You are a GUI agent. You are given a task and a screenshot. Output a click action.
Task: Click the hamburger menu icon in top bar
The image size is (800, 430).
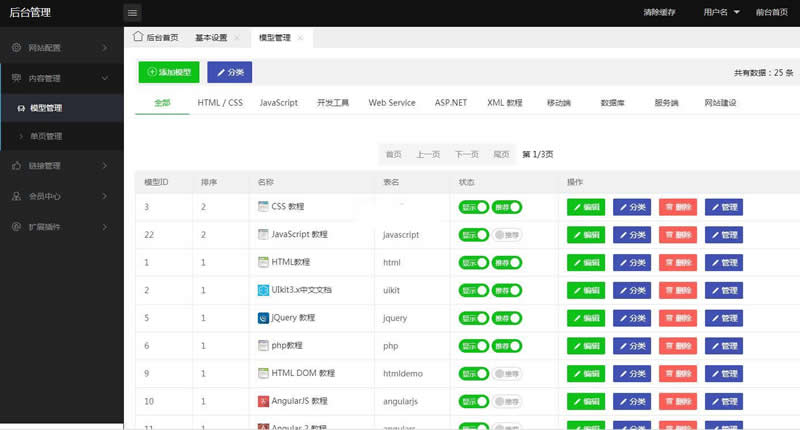(133, 13)
